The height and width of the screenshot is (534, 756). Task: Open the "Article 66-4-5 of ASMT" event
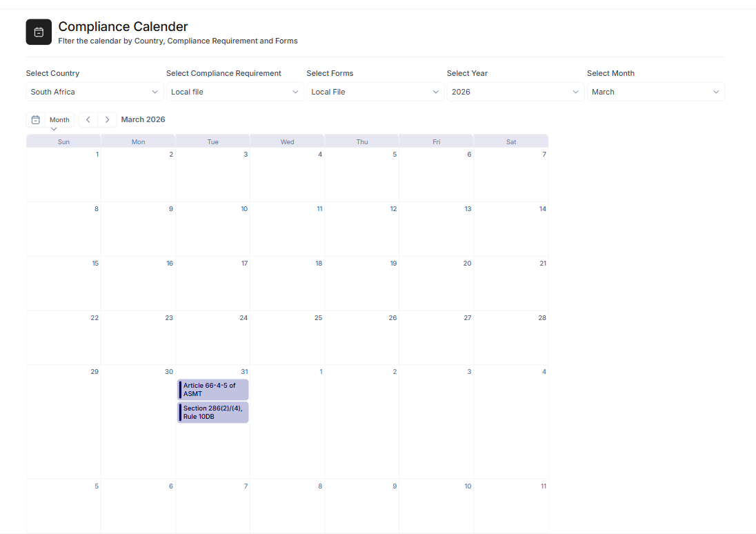click(212, 388)
